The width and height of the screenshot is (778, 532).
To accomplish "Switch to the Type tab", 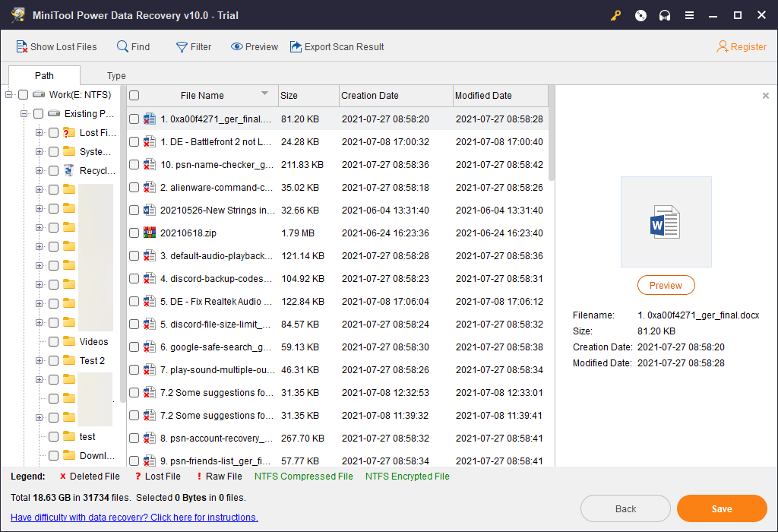I will coord(116,75).
